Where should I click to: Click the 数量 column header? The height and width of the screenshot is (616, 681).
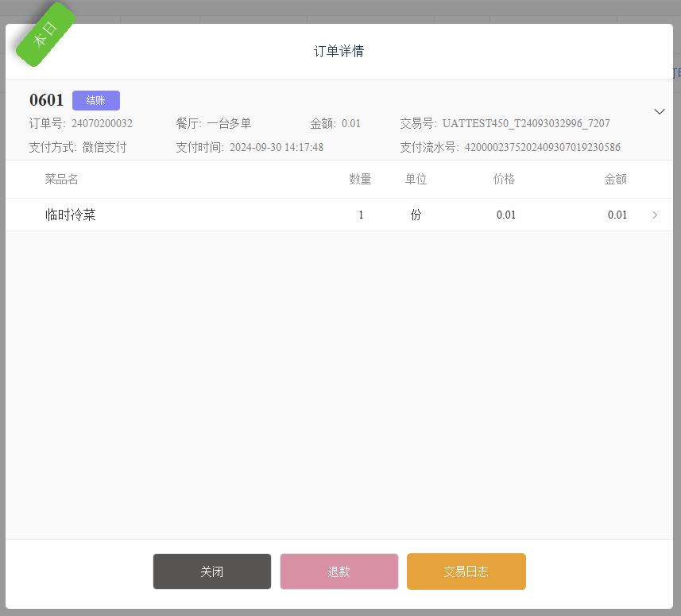click(x=360, y=179)
